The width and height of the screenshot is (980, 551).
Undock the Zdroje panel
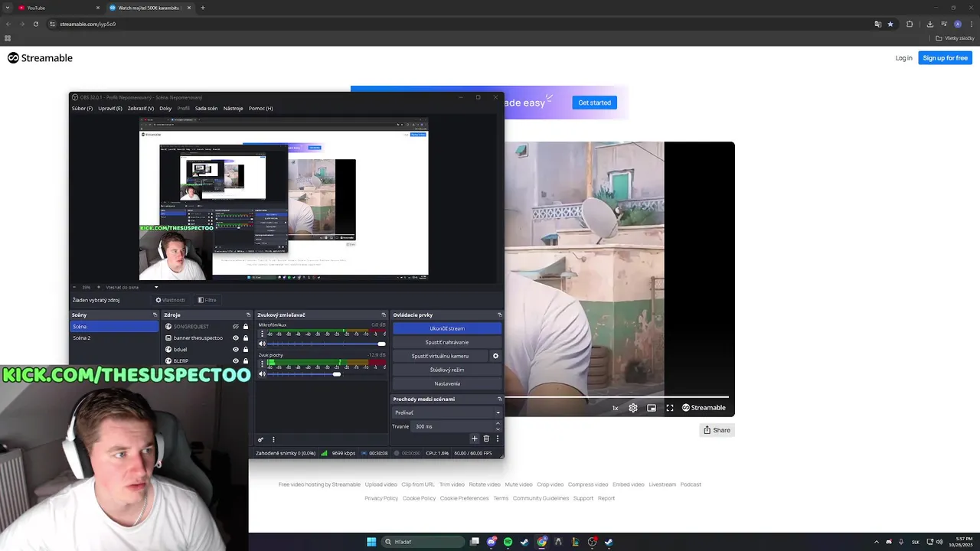pyautogui.click(x=248, y=315)
